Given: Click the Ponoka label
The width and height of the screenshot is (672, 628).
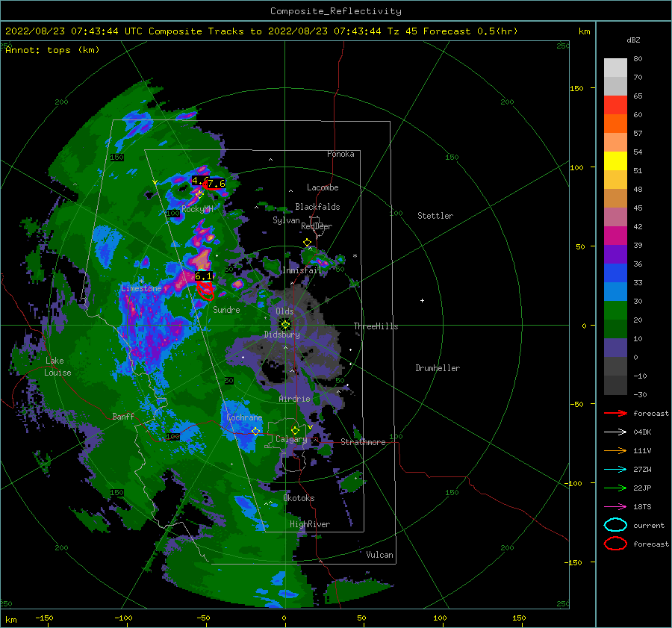Looking at the screenshot, I should pos(340,154).
